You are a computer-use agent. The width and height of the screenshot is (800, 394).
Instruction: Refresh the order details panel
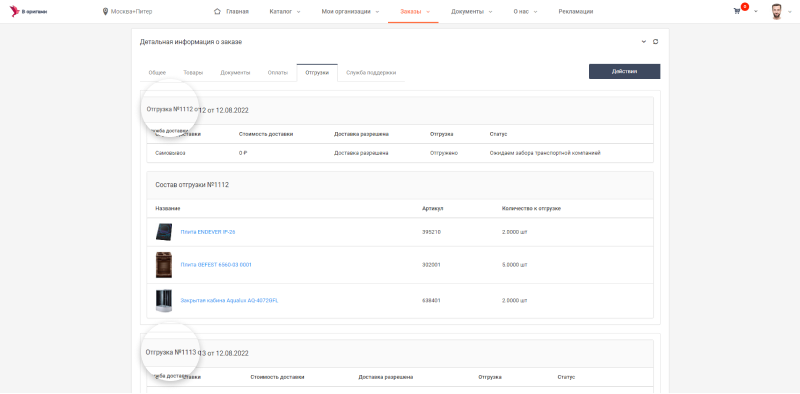point(656,42)
